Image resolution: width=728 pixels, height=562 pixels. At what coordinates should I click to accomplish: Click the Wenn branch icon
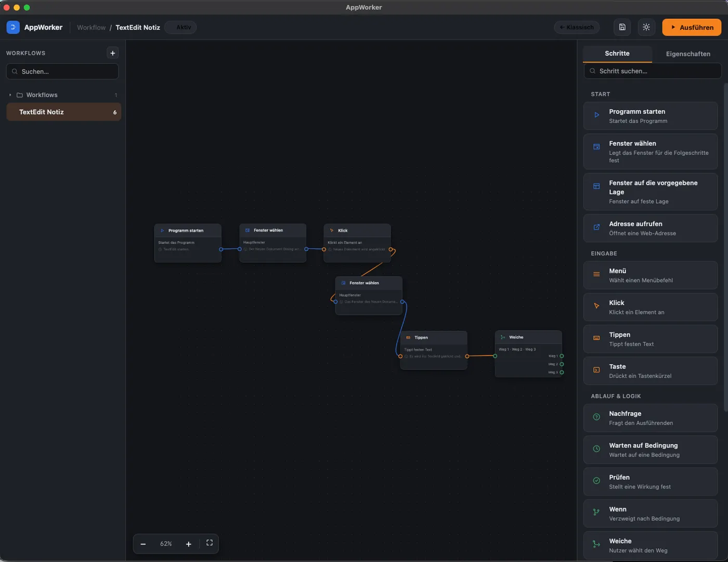[x=596, y=513]
